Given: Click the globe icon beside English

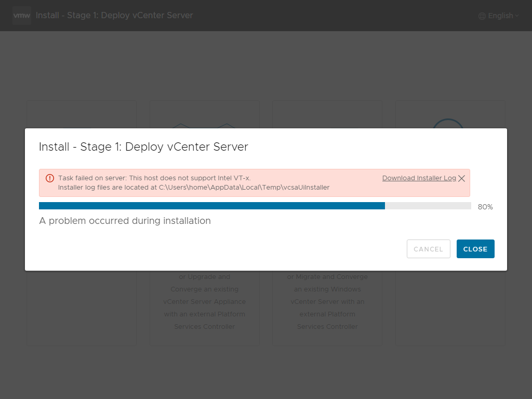Looking at the screenshot, I should 482,16.
